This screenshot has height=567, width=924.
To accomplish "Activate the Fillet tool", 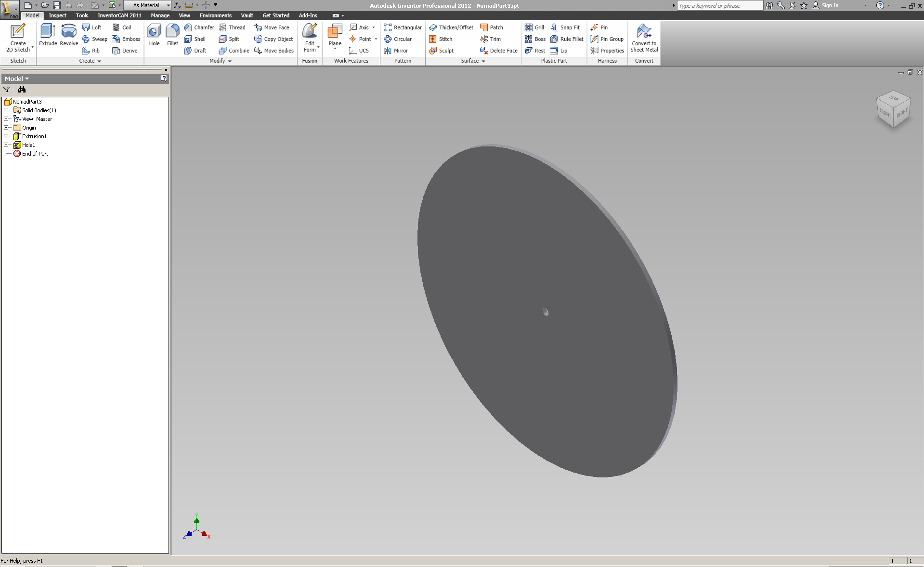I will click(172, 35).
